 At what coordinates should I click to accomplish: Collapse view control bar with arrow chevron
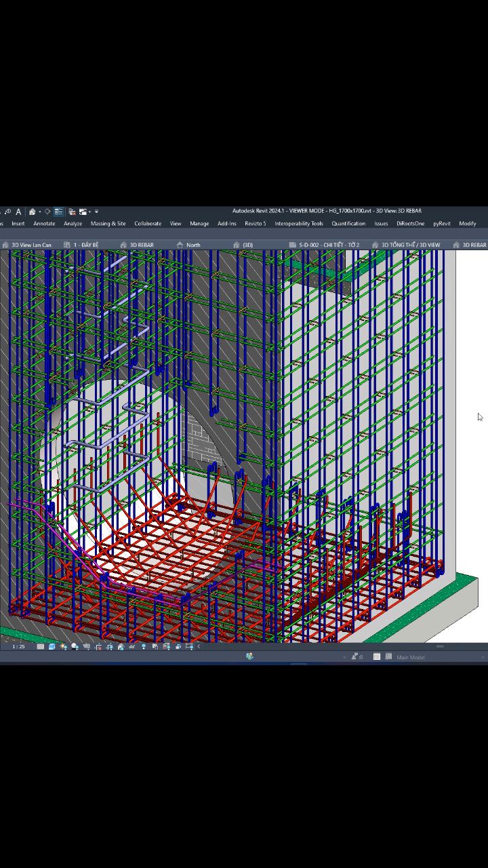click(199, 646)
